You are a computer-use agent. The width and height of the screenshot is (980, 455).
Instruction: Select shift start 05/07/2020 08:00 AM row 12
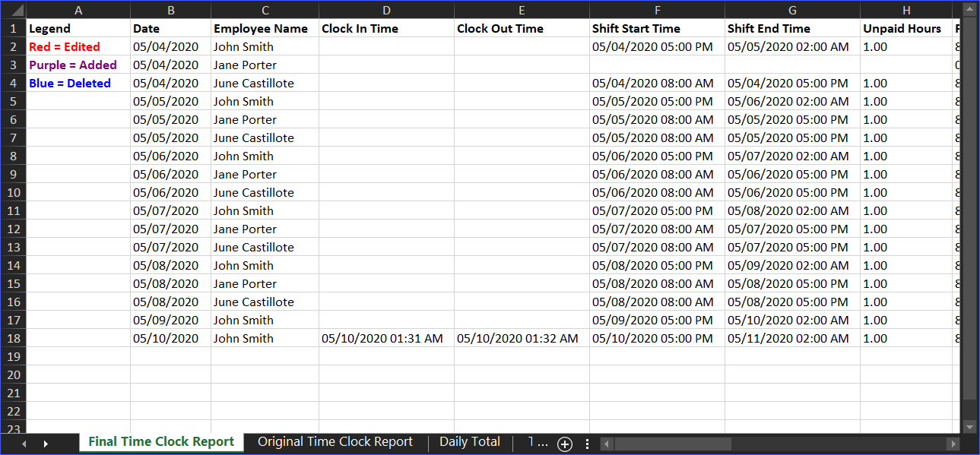point(657,229)
